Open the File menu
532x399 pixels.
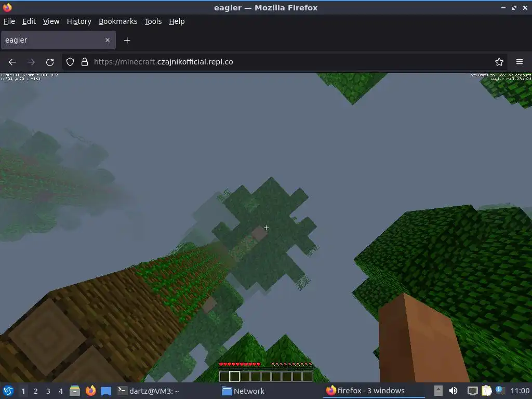9,21
